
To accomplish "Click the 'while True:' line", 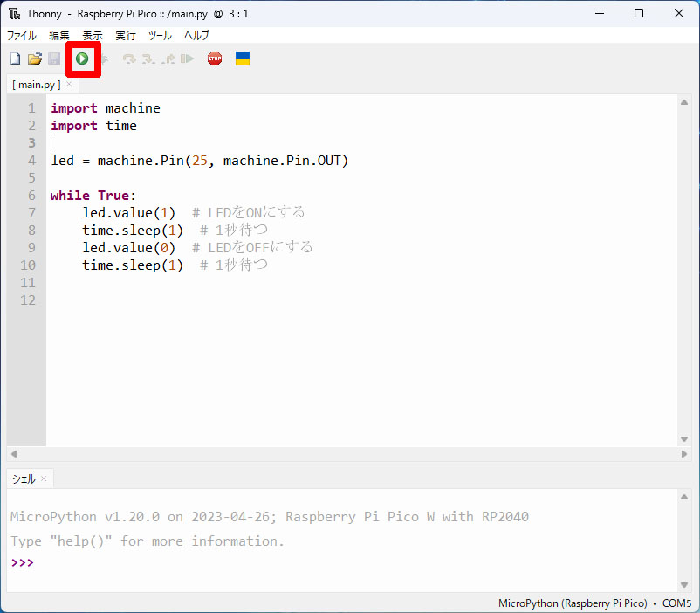I will point(93,196).
